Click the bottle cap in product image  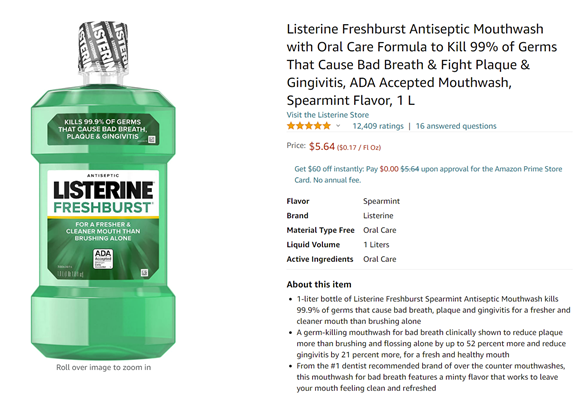tap(103, 48)
